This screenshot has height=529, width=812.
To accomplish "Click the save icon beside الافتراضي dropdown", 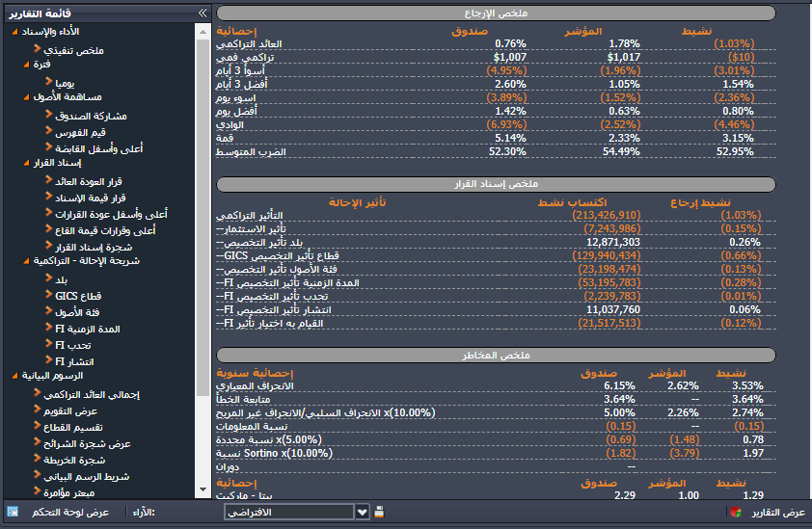I will (x=379, y=512).
